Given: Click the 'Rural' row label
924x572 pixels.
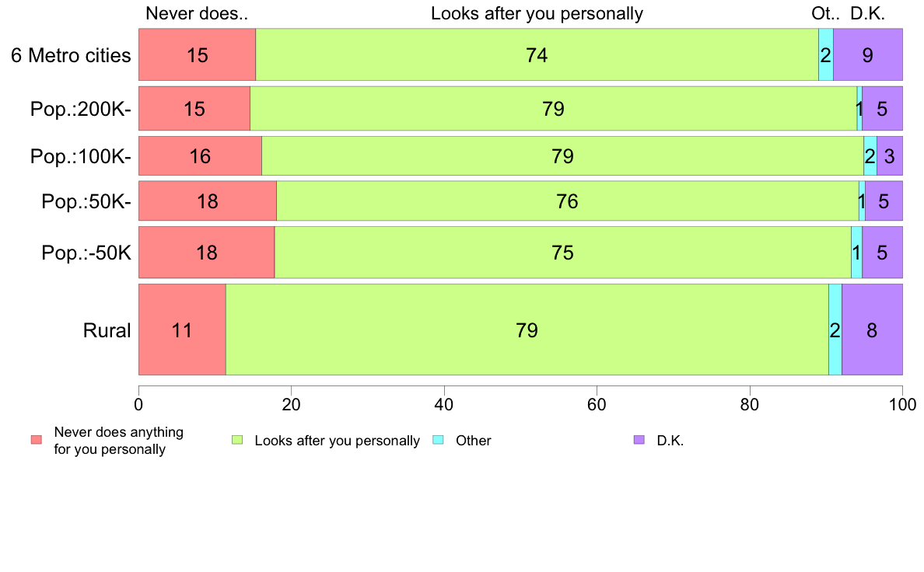Looking at the screenshot, I should (107, 330).
